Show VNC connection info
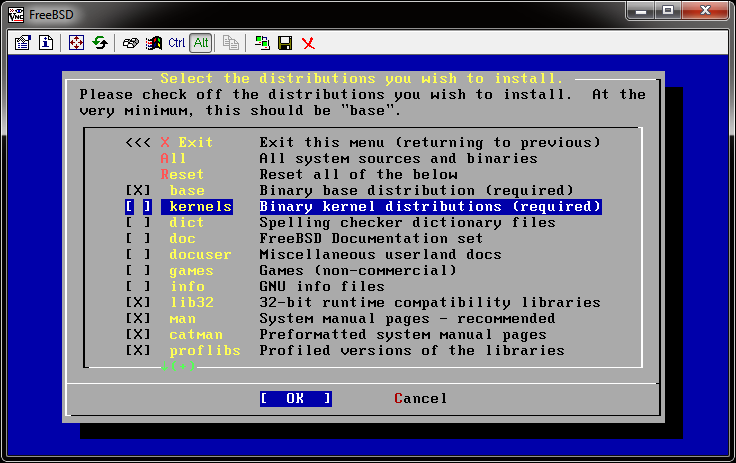Viewport: 736px width, 463px height. coord(46,43)
